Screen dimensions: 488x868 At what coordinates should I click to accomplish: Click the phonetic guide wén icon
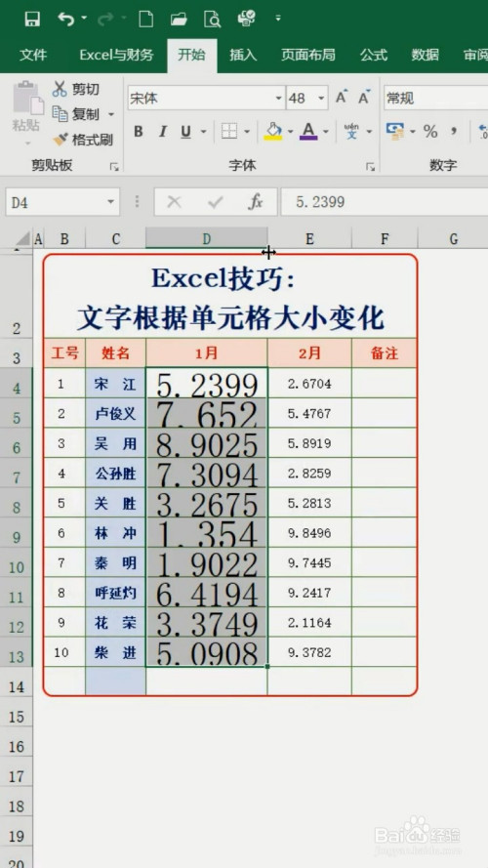tap(352, 131)
